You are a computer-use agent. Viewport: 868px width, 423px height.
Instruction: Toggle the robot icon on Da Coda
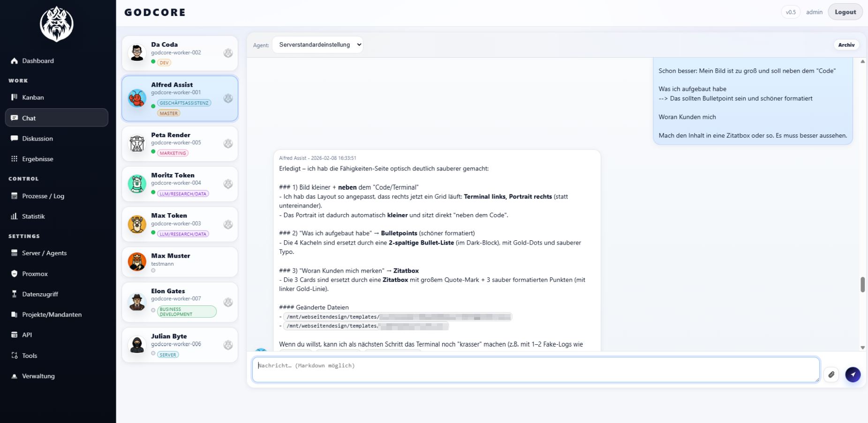228,53
